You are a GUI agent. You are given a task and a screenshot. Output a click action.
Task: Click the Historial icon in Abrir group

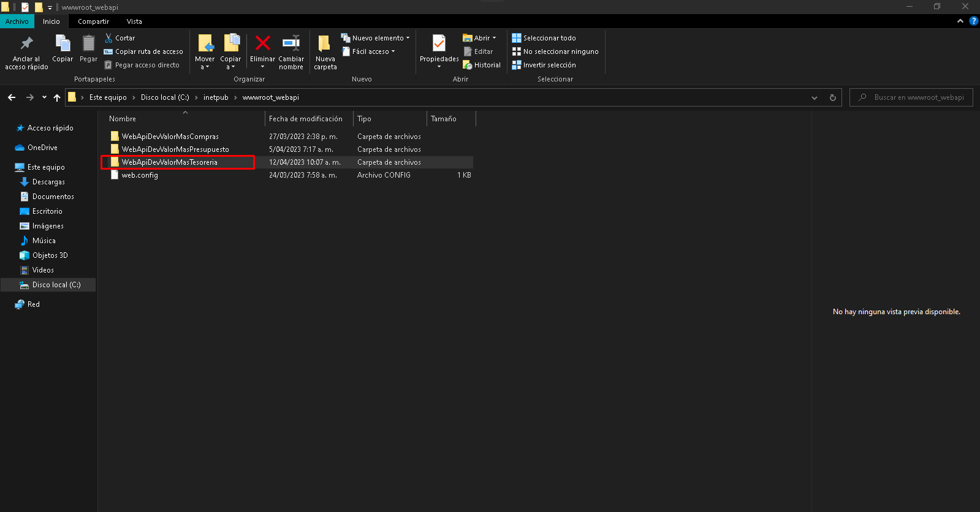pyautogui.click(x=468, y=65)
